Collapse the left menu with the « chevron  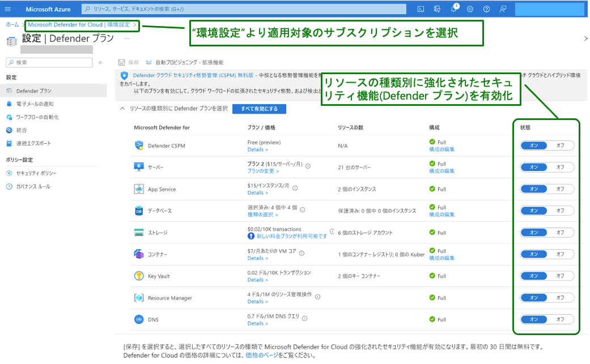(x=100, y=63)
